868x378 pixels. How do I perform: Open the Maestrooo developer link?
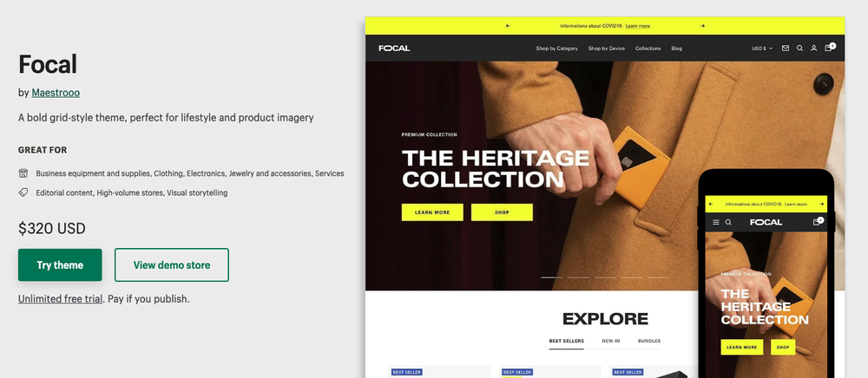56,93
